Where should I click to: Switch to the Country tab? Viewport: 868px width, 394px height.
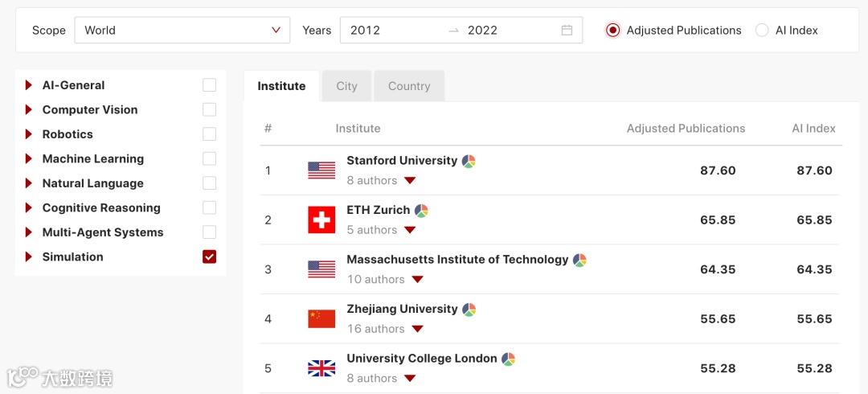point(409,86)
